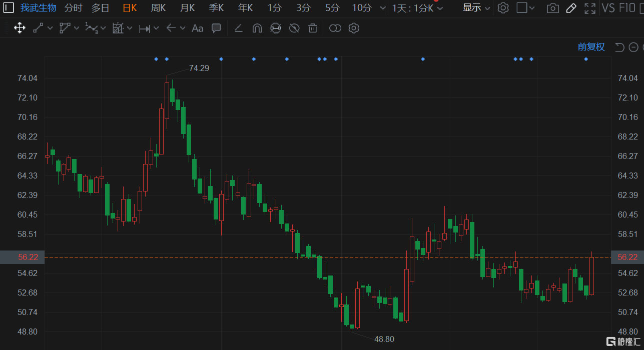
Task: Switch to the 年K yearly tab
Action: coord(245,8)
